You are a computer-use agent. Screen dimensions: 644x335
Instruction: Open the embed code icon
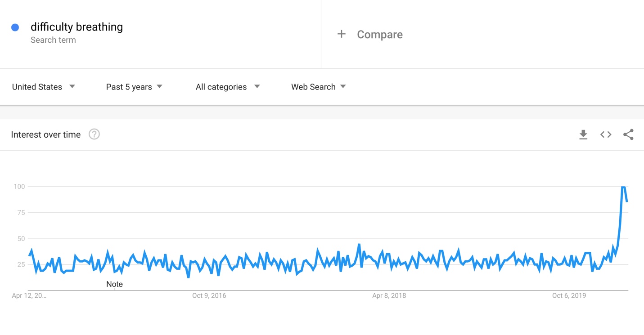(x=606, y=134)
